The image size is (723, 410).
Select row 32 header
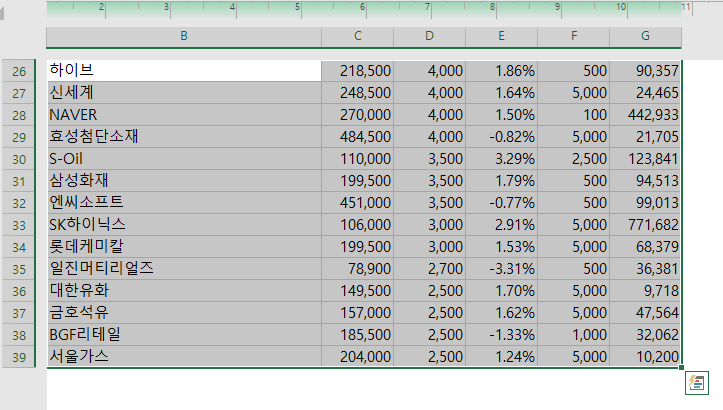[18, 203]
